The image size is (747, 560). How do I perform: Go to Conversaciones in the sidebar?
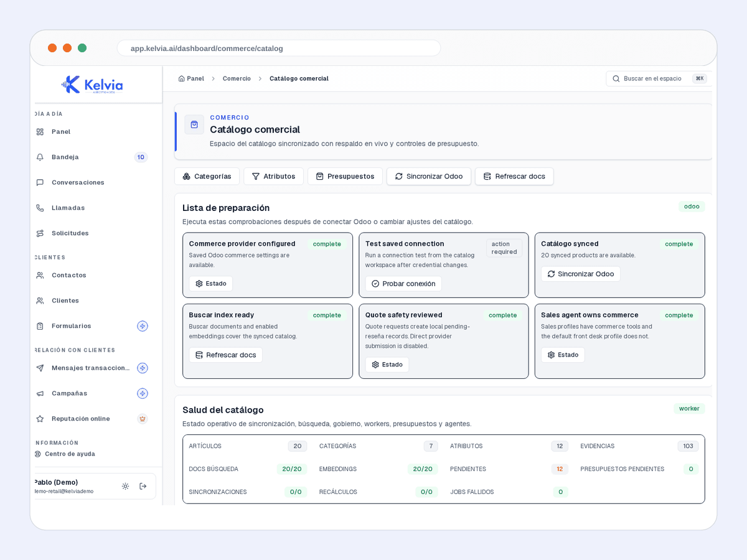[x=92, y=182]
